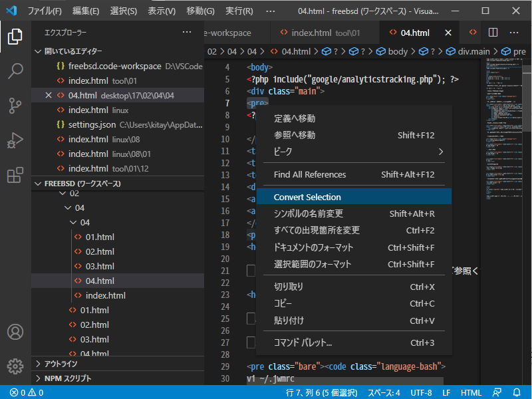Viewport: 532px width, 399px height.
Task: Expand the NPM スクリプト section
Action: (118, 378)
